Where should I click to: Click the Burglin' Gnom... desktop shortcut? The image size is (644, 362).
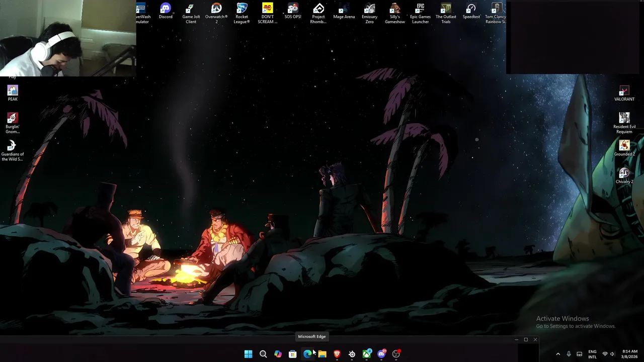13,123
